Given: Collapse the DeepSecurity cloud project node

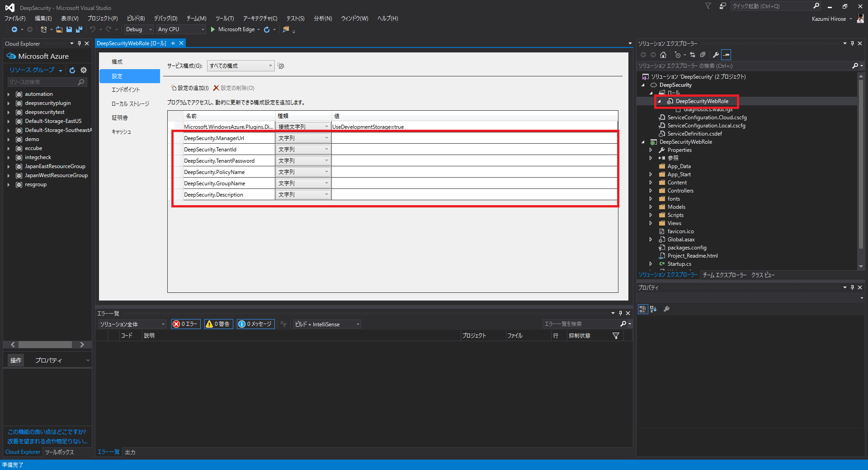Looking at the screenshot, I should click(x=643, y=85).
